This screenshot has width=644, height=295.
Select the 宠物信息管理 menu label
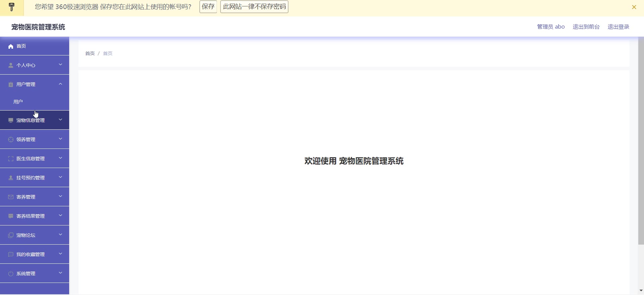(31, 120)
